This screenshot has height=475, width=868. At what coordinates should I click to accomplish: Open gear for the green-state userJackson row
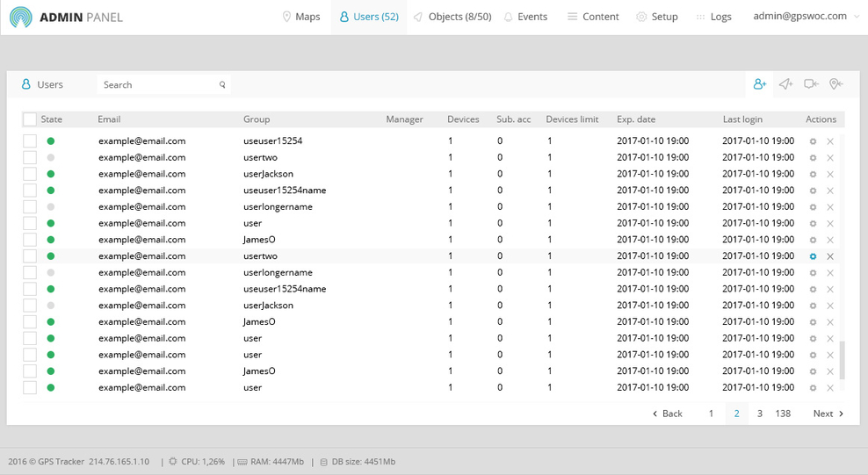(813, 174)
